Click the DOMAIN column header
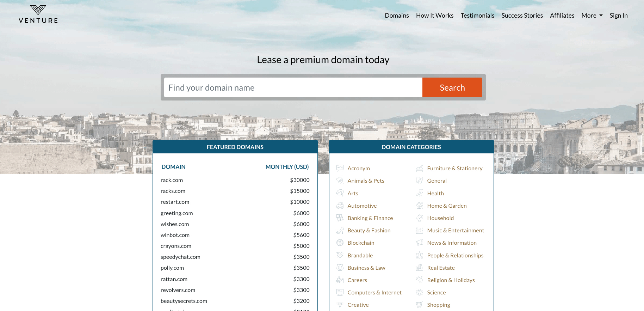The height and width of the screenshot is (311, 644). [x=173, y=167]
